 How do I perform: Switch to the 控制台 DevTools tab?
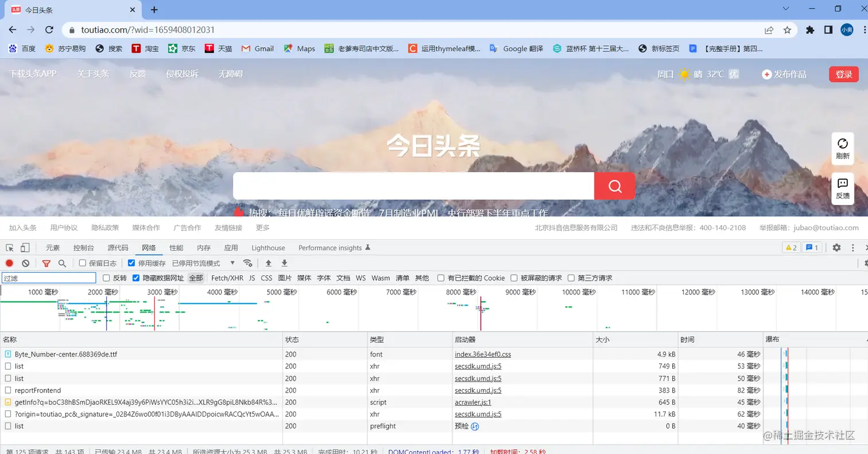coord(84,248)
